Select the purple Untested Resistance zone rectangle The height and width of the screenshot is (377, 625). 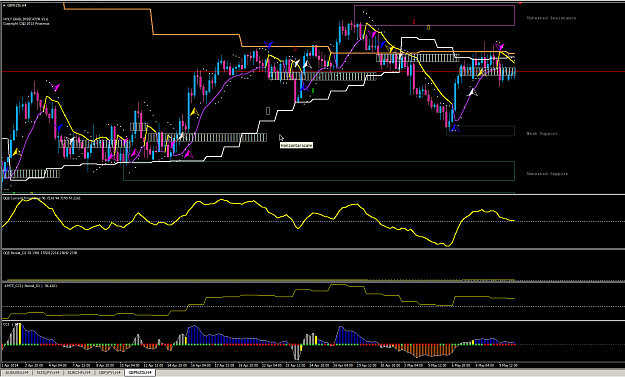pyautogui.click(x=434, y=15)
